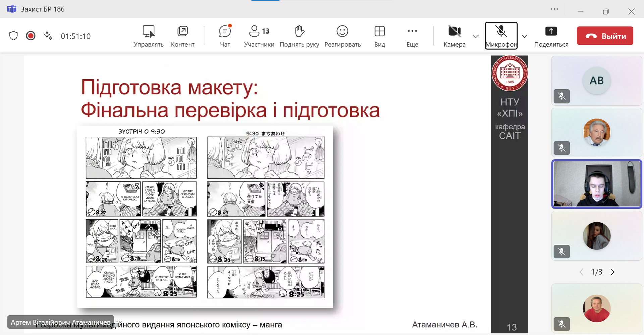Go to previous participants page

[581, 272]
